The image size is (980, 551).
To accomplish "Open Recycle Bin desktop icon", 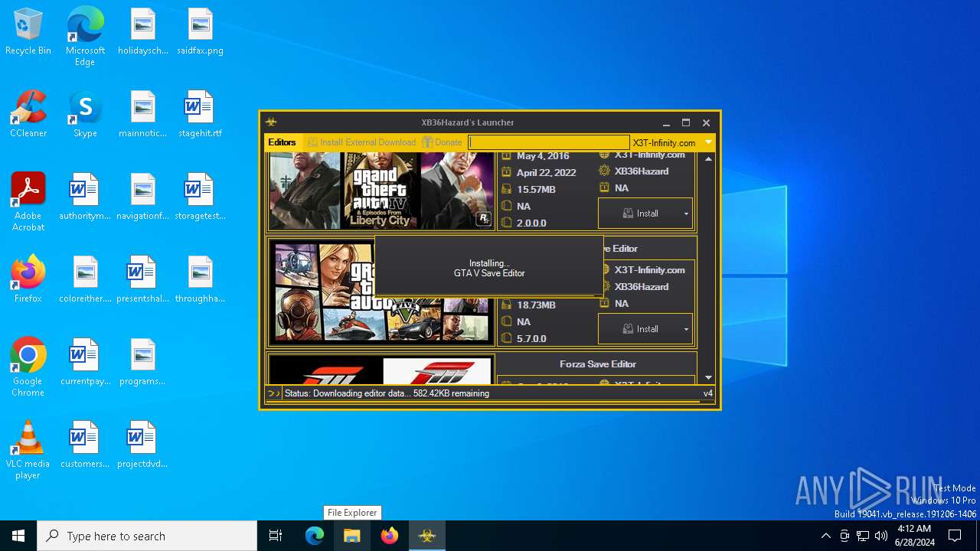I will [x=28, y=32].
